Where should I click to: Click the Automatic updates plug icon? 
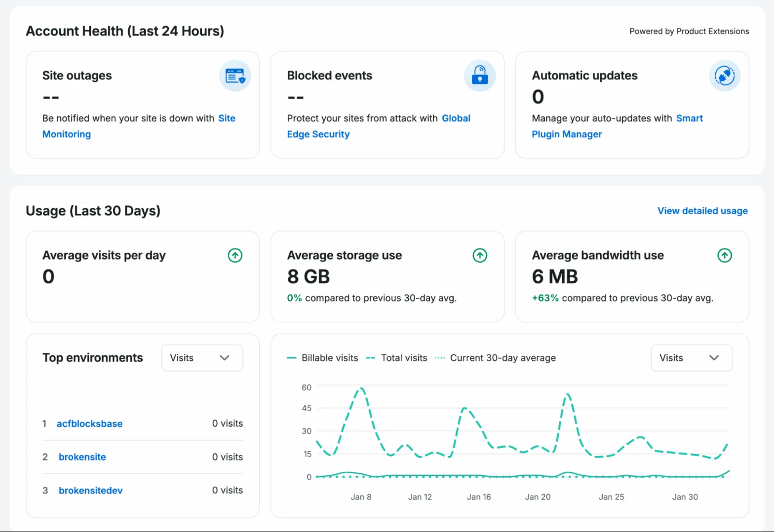coord(725,76)
